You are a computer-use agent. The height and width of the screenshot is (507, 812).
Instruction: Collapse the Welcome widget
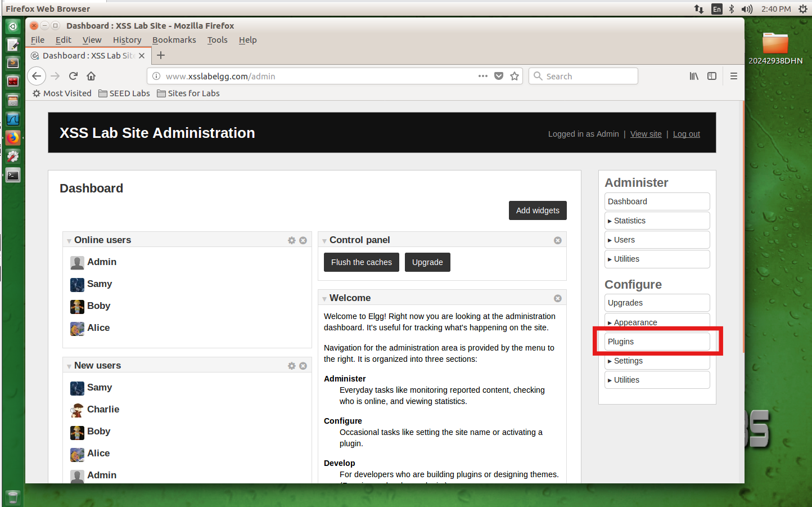[x=324, y=299]
